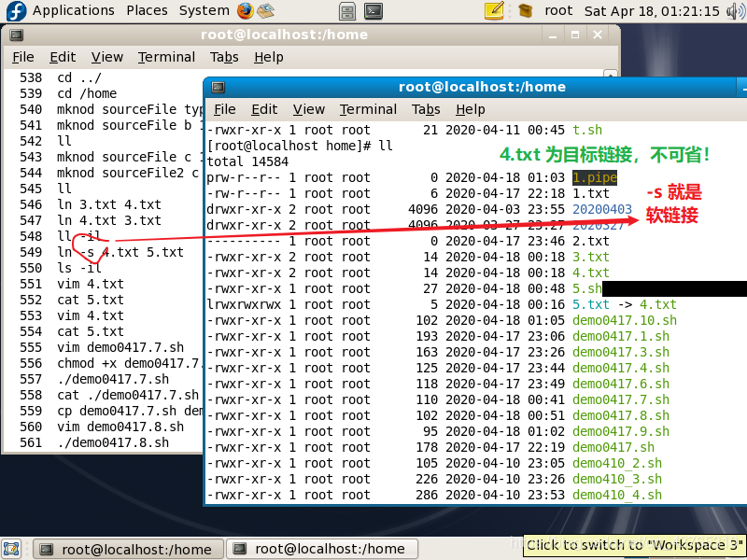Open File menu in the front terminal

click(224, 109)
